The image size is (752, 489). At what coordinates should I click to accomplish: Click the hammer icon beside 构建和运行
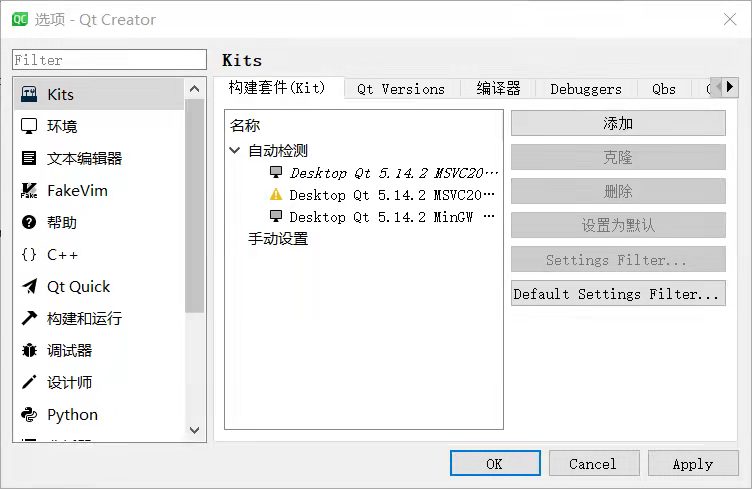[29, 318]
